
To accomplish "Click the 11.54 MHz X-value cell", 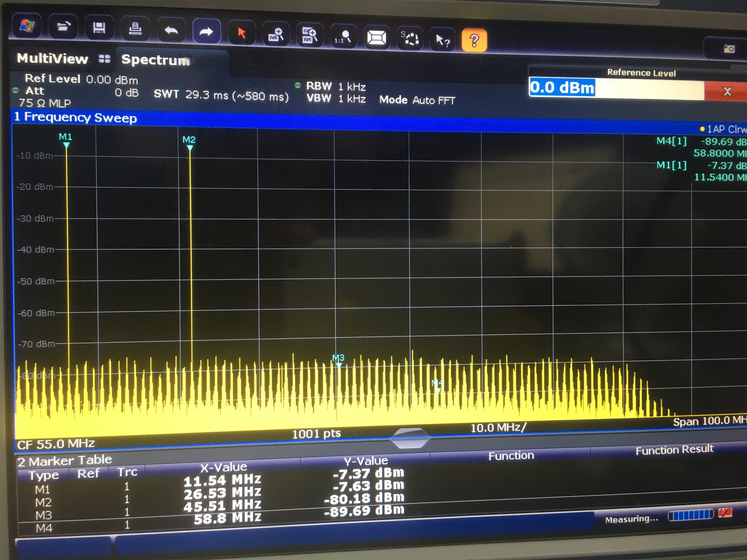I will 222,480.
